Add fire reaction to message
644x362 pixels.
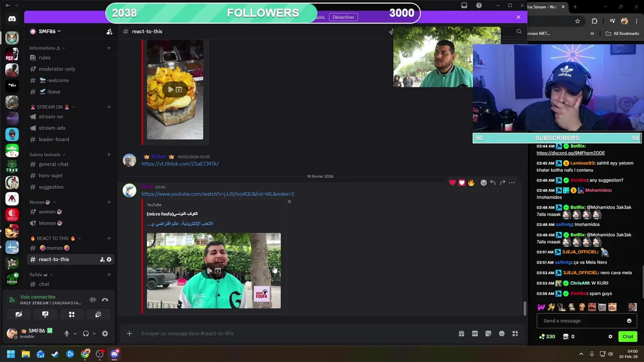471,183
